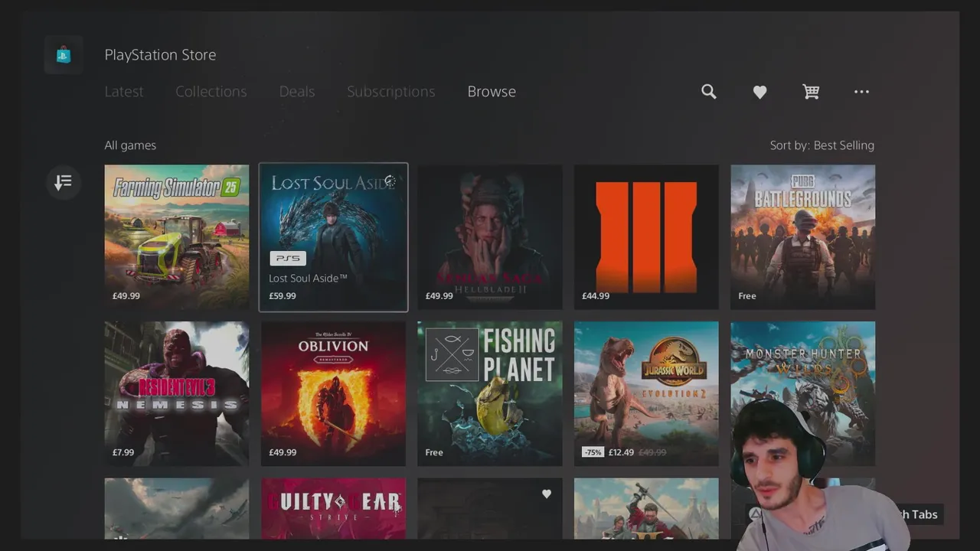980x551 pixels.
Task: Click the £49.99 Farming Simulator price
Action: tap(126, 296)
